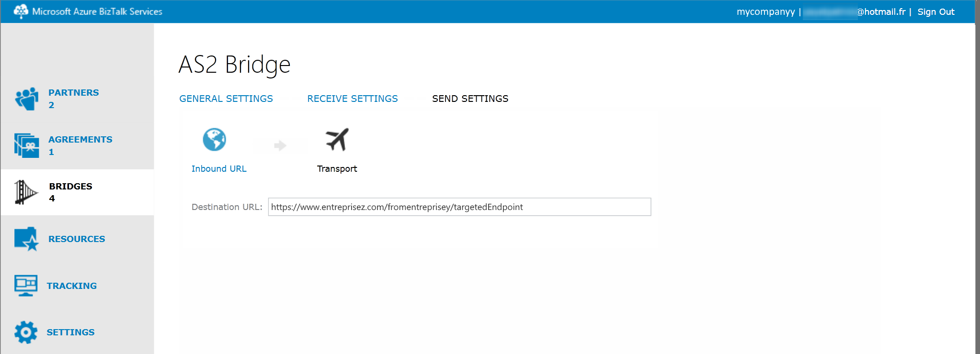Image resolution: width=980 pixels, height=354 pixels.
Task: Click the Transport stage label
Action: (337, 168)
